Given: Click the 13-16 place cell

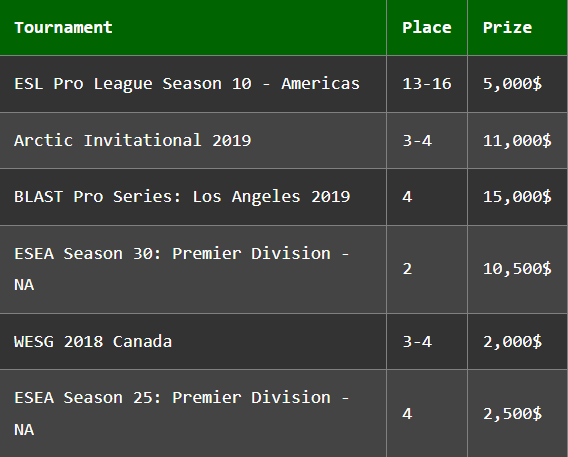Looking at the screenshot, I should pyautogui.click(x=427, y=84).
